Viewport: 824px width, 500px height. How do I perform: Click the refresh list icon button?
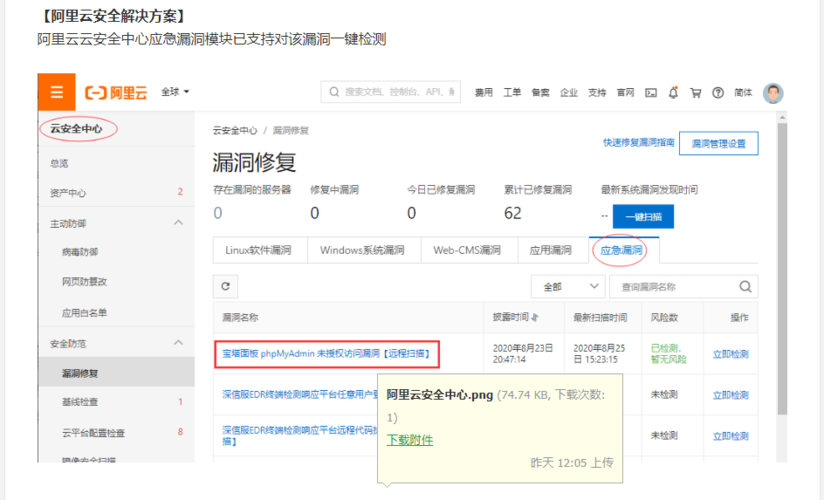[225, 286]
